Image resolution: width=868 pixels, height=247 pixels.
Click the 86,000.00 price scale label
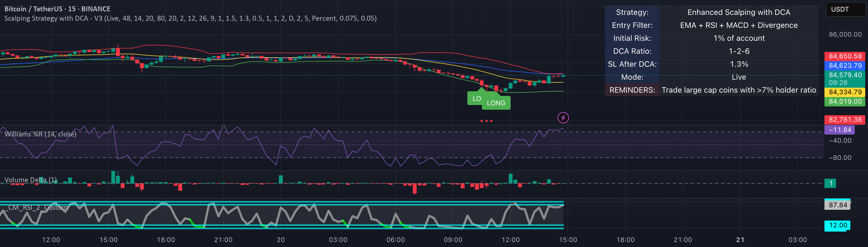tap(845, 34)
